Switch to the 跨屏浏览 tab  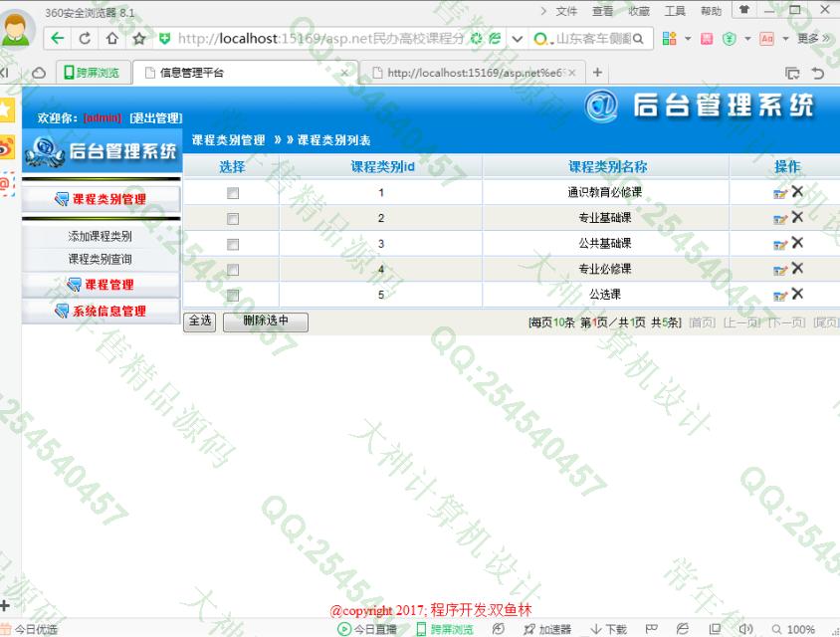(x=93, y=73)
